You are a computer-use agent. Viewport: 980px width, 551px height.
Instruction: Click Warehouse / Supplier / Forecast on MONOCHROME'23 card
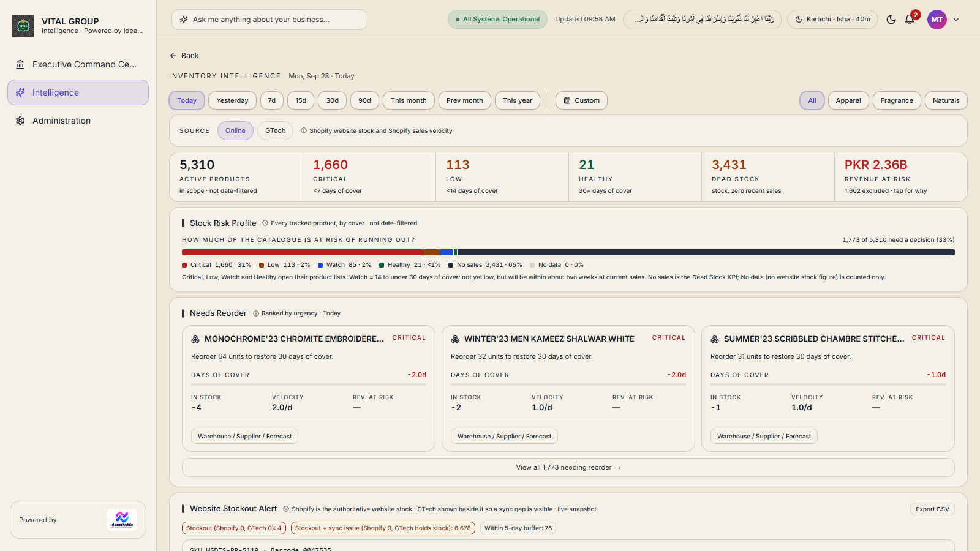244,437
